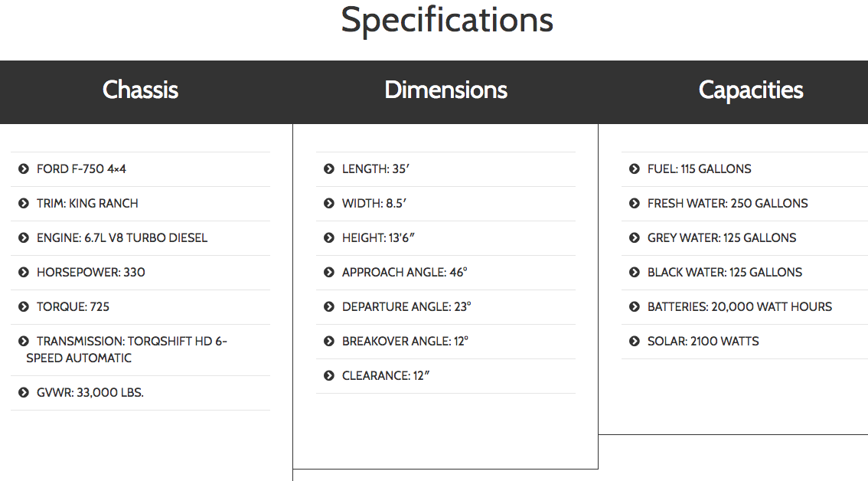
Task: Click BATTERIES: 20,000 WATT HOURS text
Action: 739,307
